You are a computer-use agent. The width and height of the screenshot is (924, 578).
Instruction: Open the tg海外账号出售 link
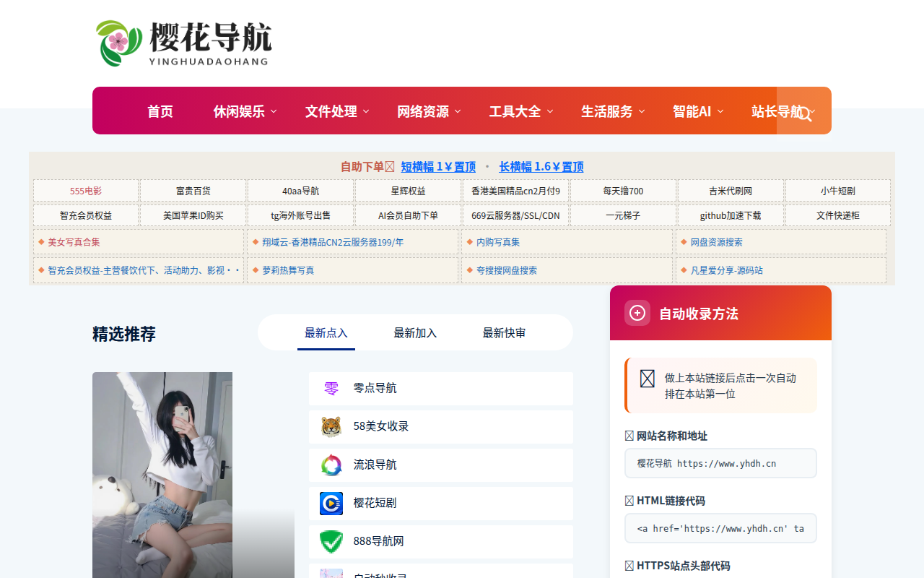[301, 215]
